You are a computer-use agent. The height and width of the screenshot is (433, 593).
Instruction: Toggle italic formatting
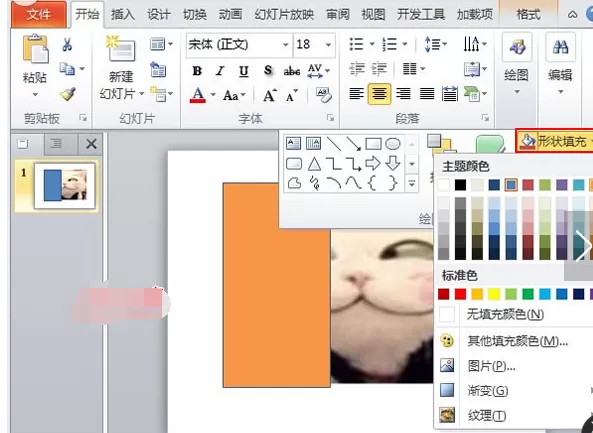click(x=220, y=71)
